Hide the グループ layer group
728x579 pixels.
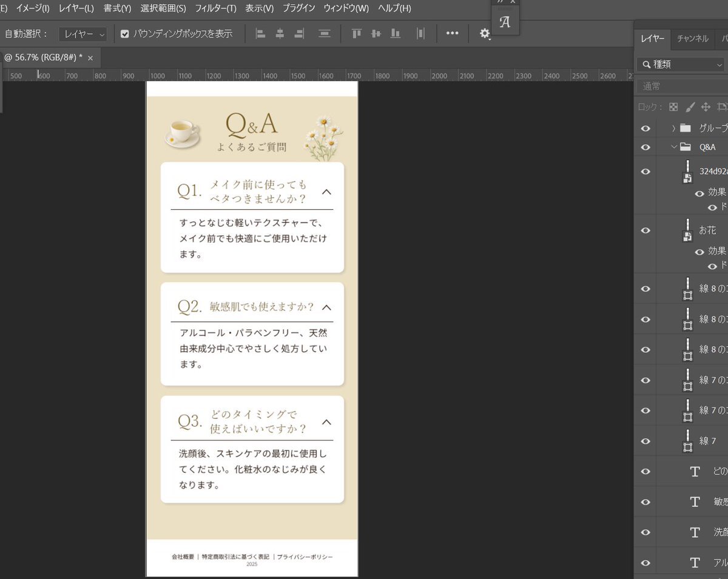tap(645, 129)
